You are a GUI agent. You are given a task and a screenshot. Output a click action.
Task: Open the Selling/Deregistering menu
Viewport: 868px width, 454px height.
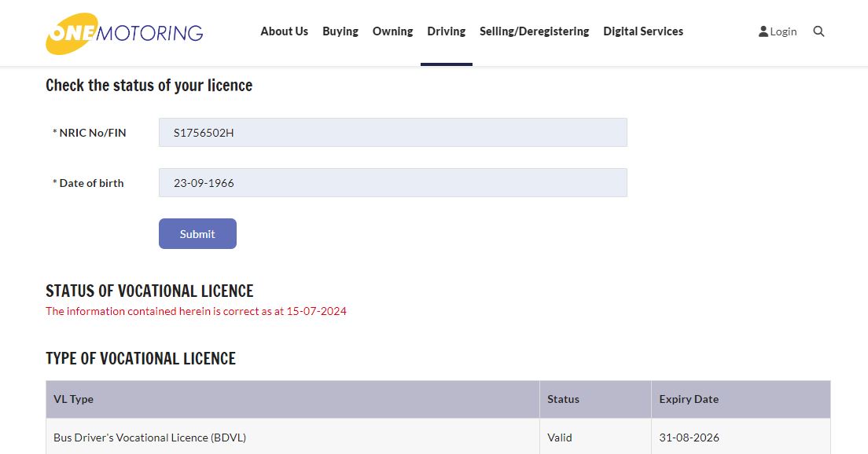534,31
